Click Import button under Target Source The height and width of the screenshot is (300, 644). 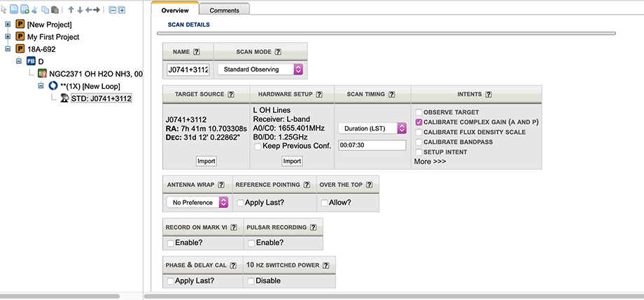click(x=206, y=161)
